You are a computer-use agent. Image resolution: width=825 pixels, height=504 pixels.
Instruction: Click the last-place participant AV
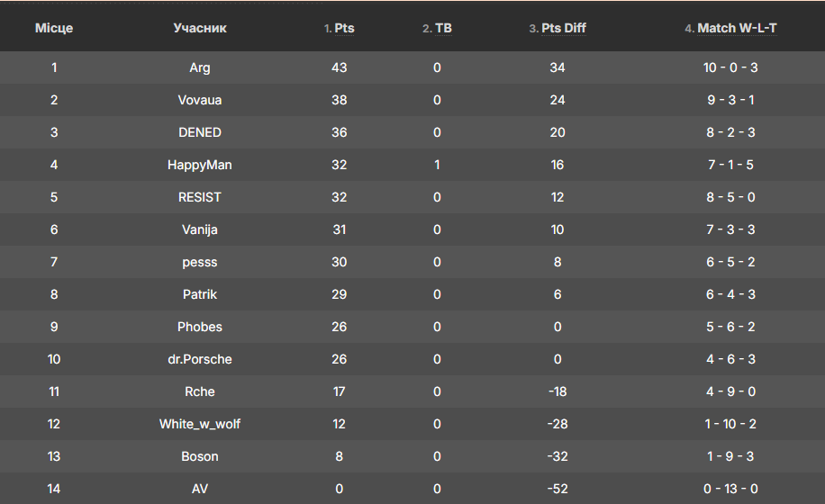coord(200,489)
